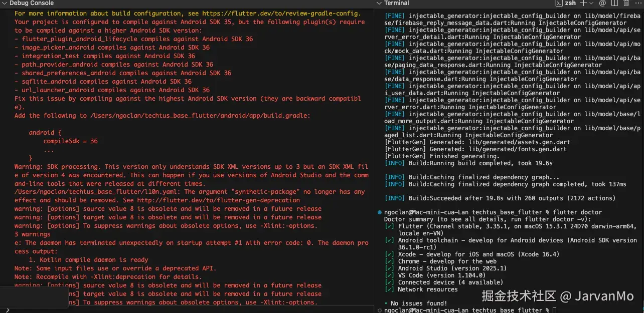Click 'Generated: lib/generated/fonts.gen.dart' line
Image resolution: width=644 pixels, height=313 pixels.
(475, 149)
